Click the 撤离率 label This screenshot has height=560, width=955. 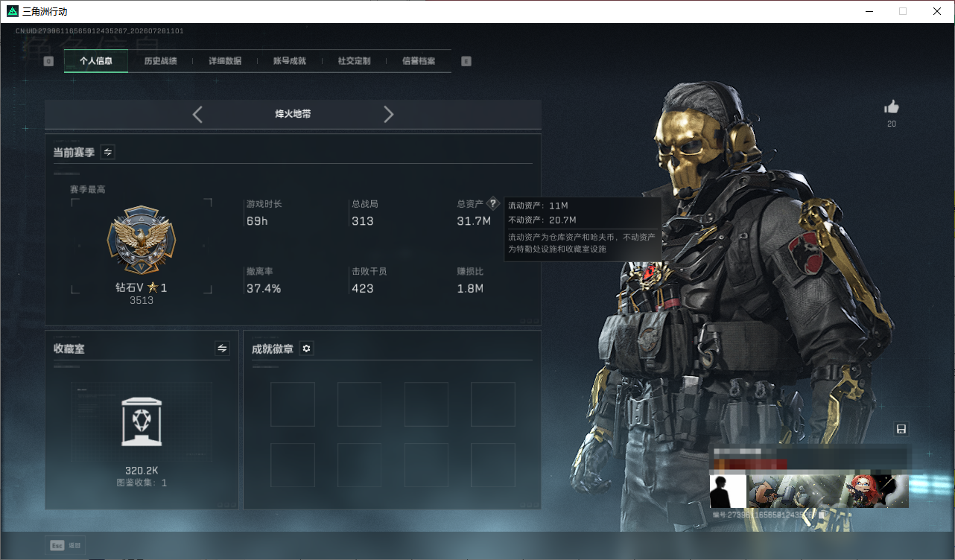point(260,271)
